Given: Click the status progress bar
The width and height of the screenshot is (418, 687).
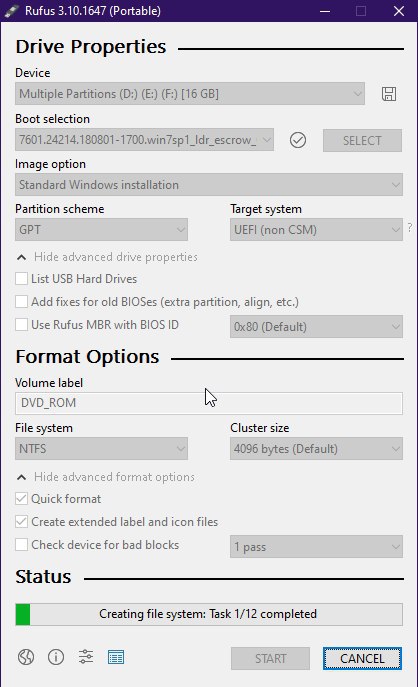Looking at the screenshot, I should [x=209, y=614].
